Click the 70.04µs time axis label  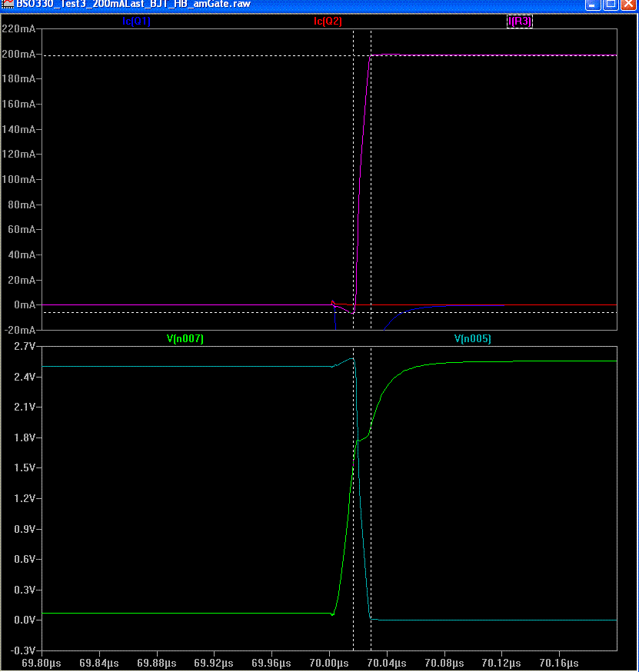point(387,664)
